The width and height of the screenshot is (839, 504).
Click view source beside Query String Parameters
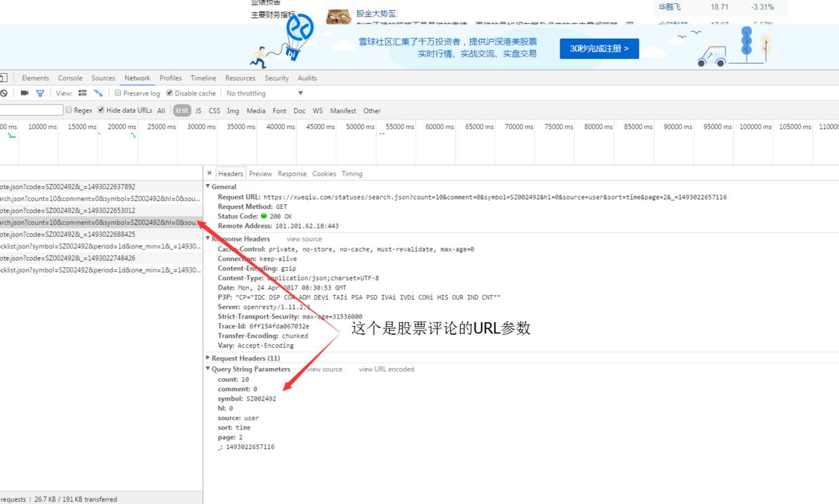click(x=325, y=369)
